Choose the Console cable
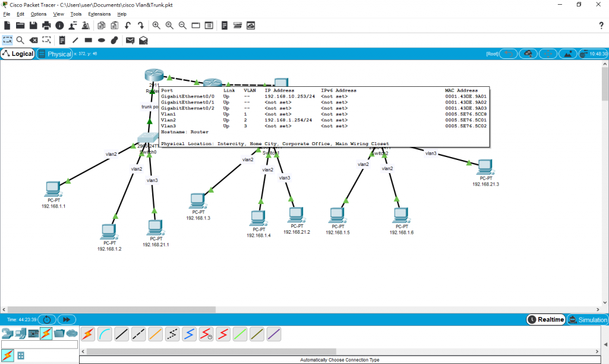This screenshot has width=609, height=364. tap(105, 334)
